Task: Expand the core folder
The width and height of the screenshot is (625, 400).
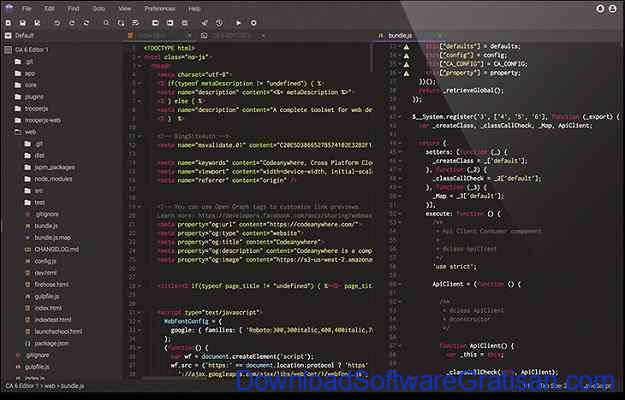Action: 25,85
